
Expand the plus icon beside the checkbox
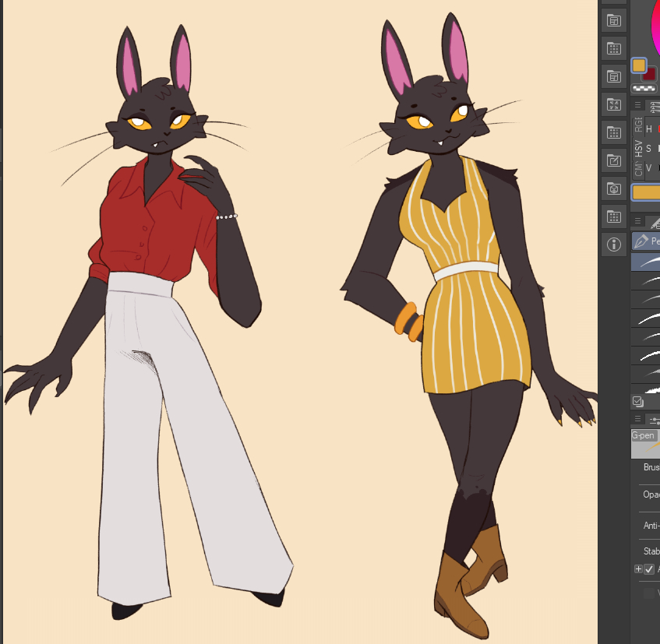638,569
